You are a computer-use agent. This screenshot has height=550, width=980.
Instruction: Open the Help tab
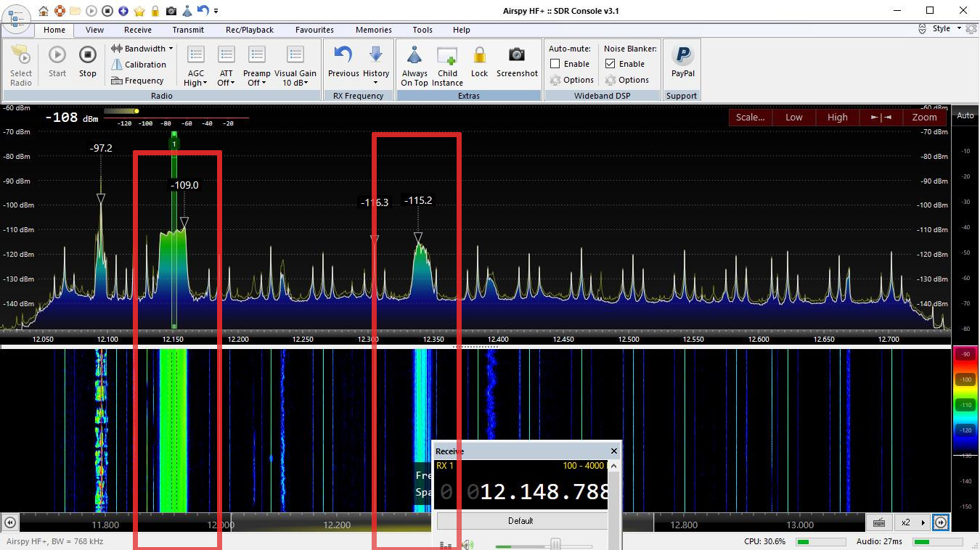click(461, 30)
